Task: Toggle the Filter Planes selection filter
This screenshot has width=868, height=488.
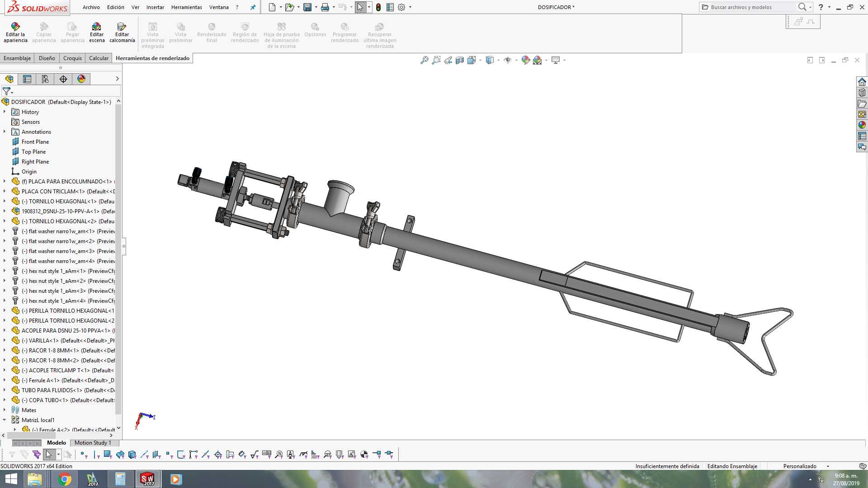Action: pos(156,455)
